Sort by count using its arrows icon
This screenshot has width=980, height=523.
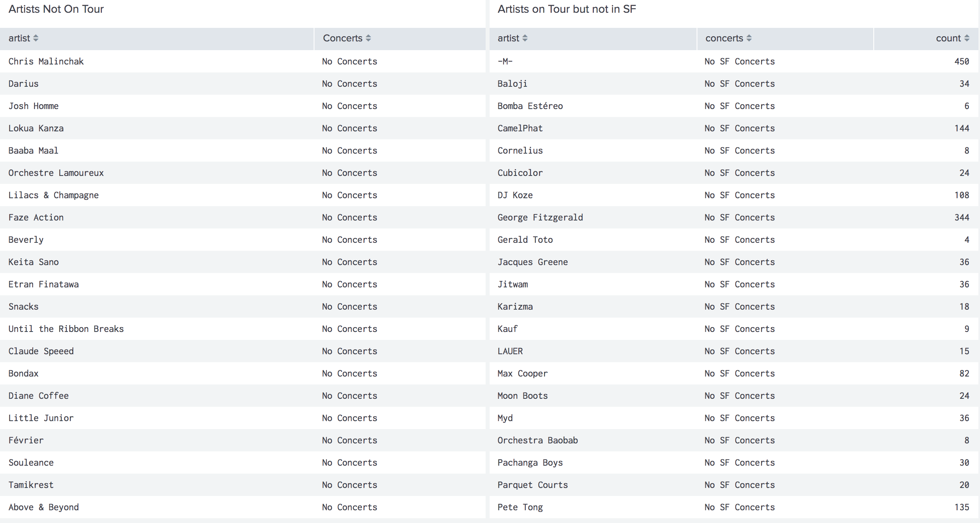tap(967, 38)
